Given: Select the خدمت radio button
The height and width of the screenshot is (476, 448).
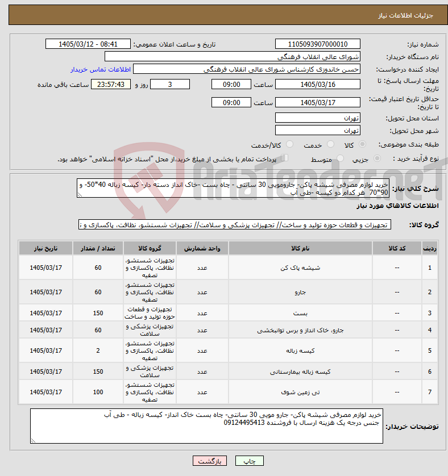Looking at the screenshot, I should coord(331,144).
